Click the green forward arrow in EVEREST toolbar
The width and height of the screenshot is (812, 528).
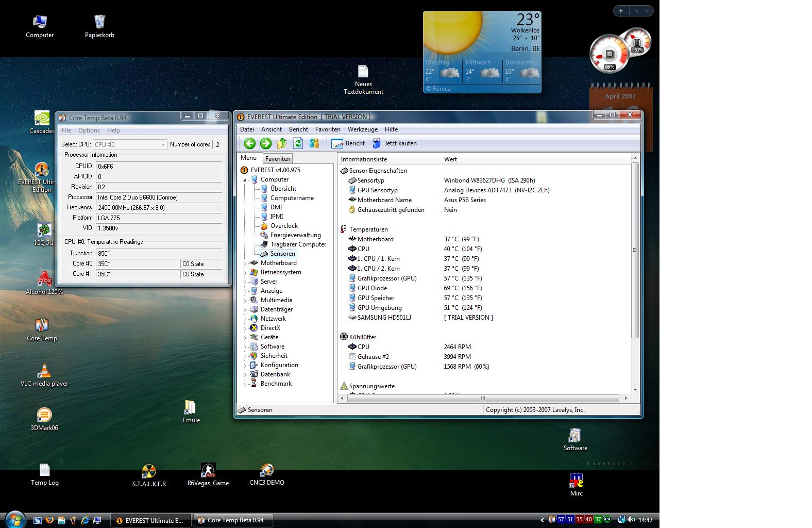coord(266,143)
